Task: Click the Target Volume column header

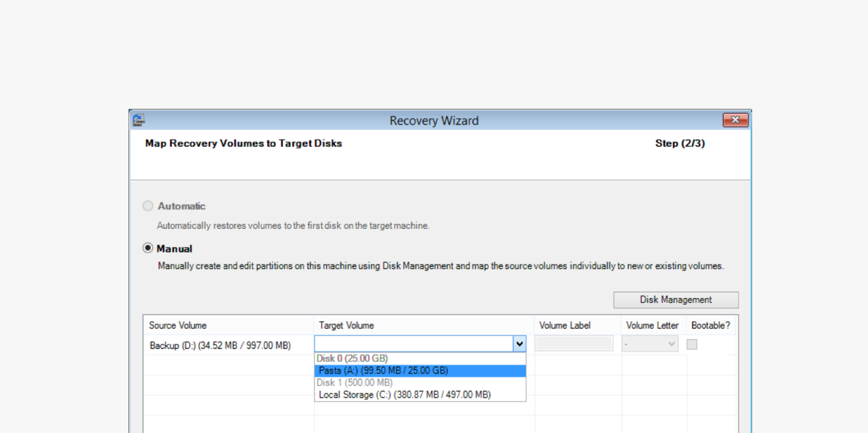Action: pos(346,325)
